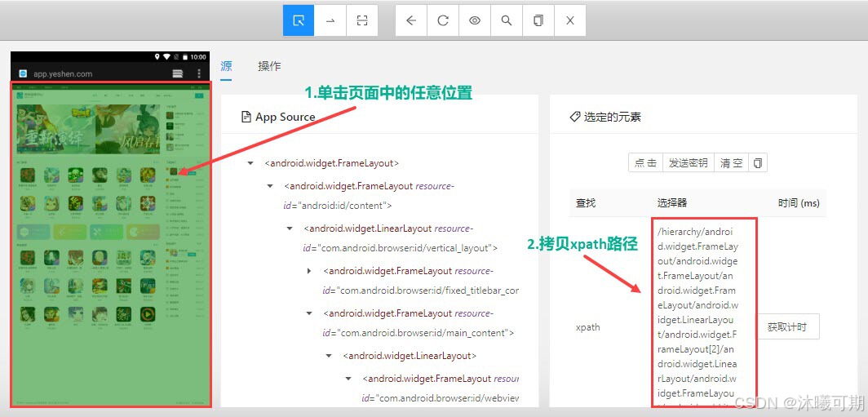Choose the swipe by coordinates arrow tool
The image size is (868, 417).
click(x=330, y=20)
